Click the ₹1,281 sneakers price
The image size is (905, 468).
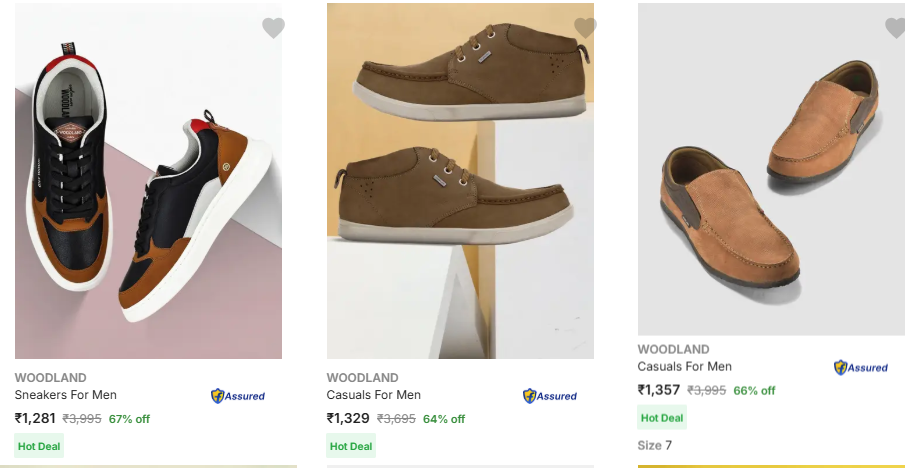pyautogui.click(x=35, y=419)
